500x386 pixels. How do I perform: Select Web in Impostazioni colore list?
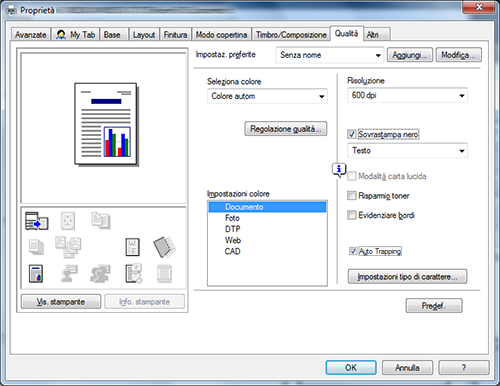point(267,240)
